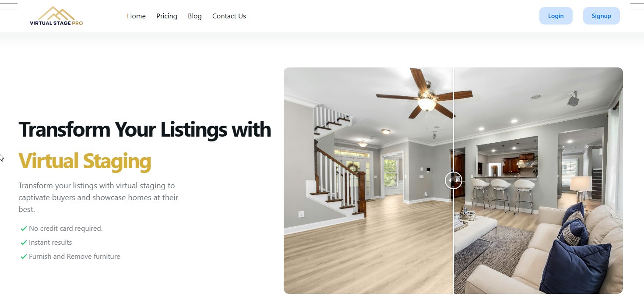The height and width of the screenshot is (303, 644).
Task: Go to the Home page
Action: 136,16
